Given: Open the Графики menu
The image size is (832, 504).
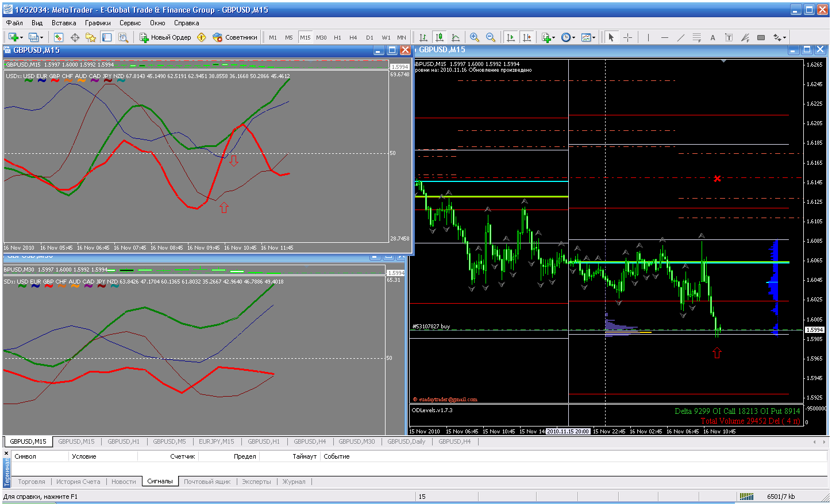Looking at the screenshot, I should 98,23.
